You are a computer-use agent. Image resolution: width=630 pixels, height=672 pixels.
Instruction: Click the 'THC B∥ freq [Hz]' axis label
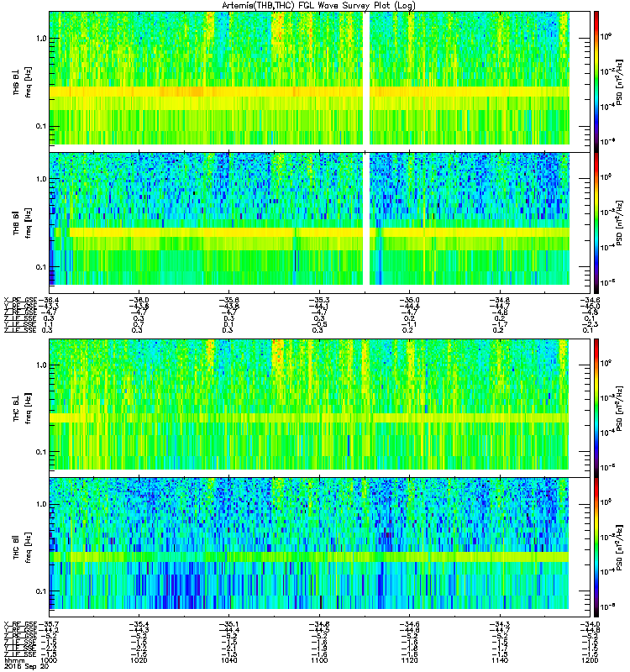22,548
